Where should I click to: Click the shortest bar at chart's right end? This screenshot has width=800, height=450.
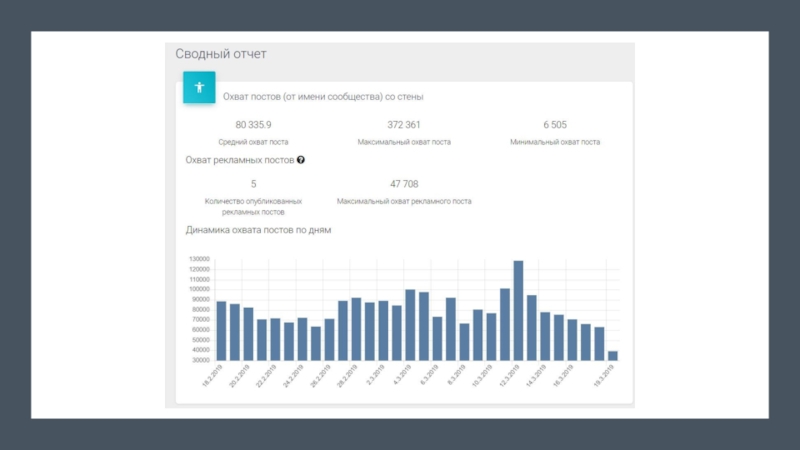pos(612,355)
